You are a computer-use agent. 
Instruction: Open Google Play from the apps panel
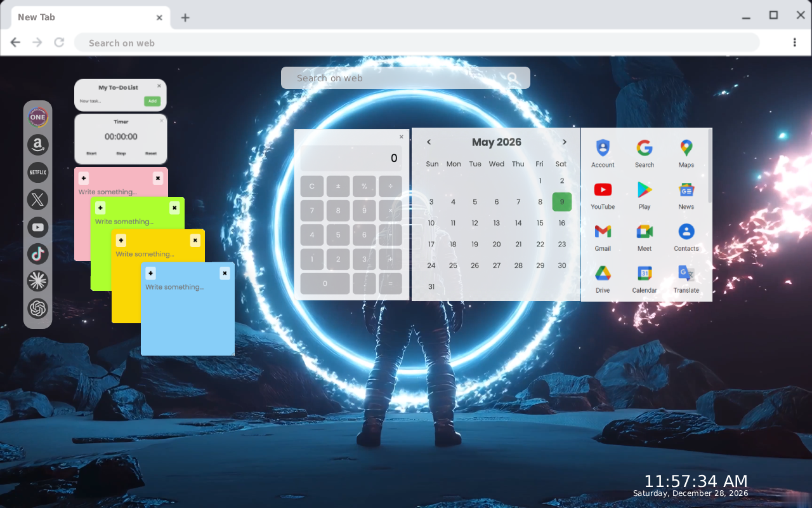(x=645, y=196)
